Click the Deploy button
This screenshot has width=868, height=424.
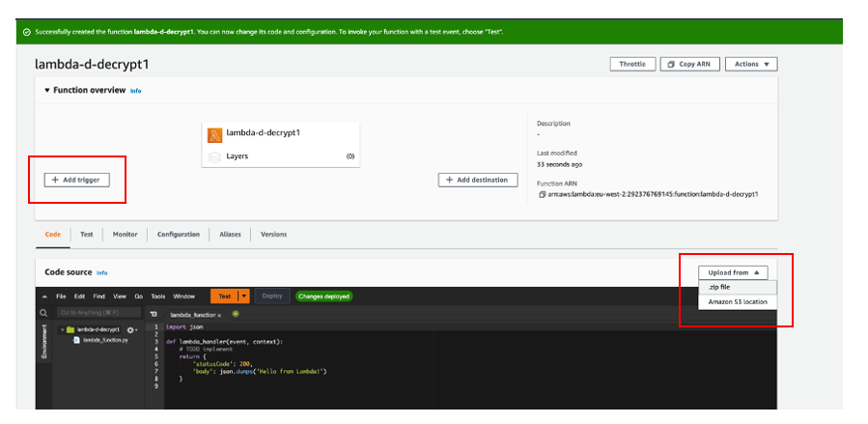(x=272, y=297)
